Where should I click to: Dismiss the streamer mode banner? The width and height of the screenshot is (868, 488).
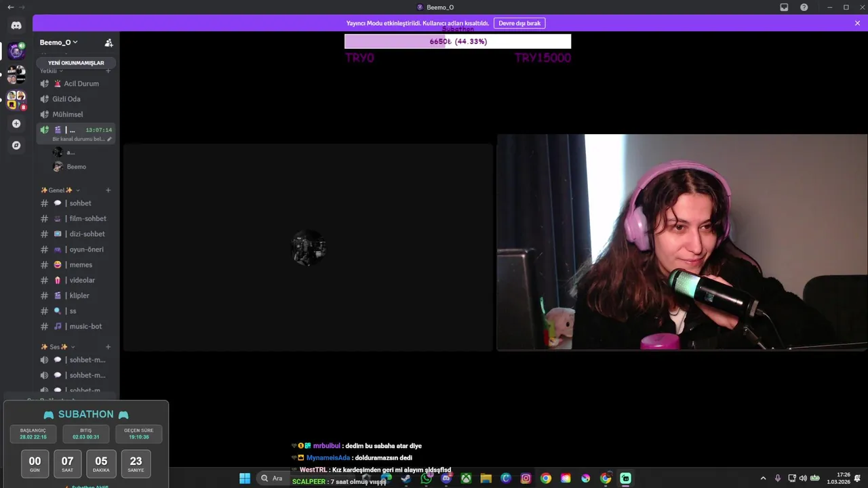(857, 23)
